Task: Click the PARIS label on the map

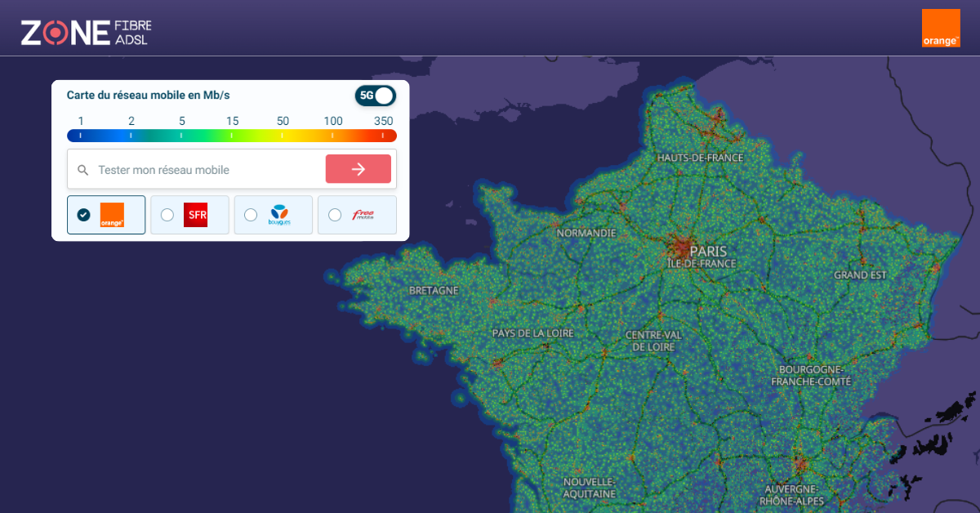Action: [x=710, y=252]
